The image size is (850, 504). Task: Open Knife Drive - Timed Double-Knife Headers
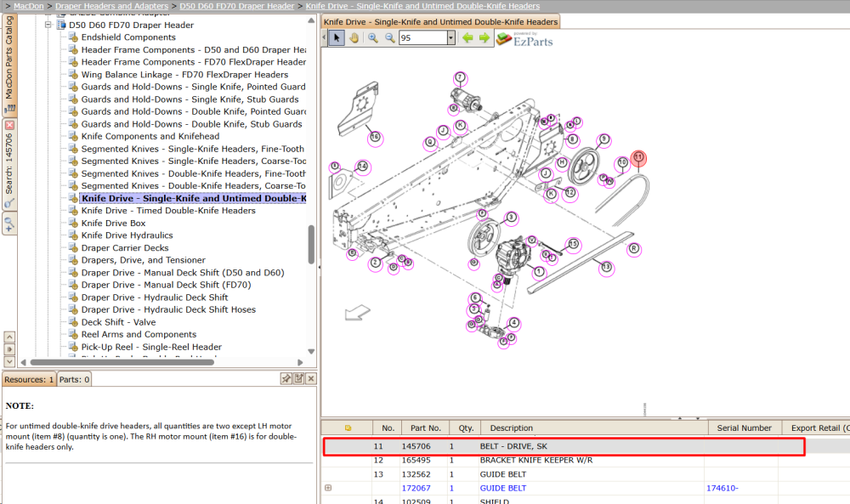[x=168, y=211]
